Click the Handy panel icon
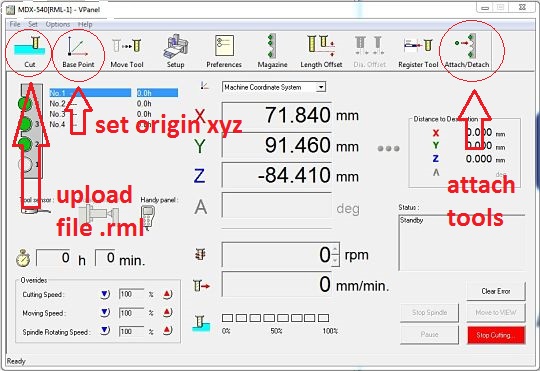 (x=148, y=218)
